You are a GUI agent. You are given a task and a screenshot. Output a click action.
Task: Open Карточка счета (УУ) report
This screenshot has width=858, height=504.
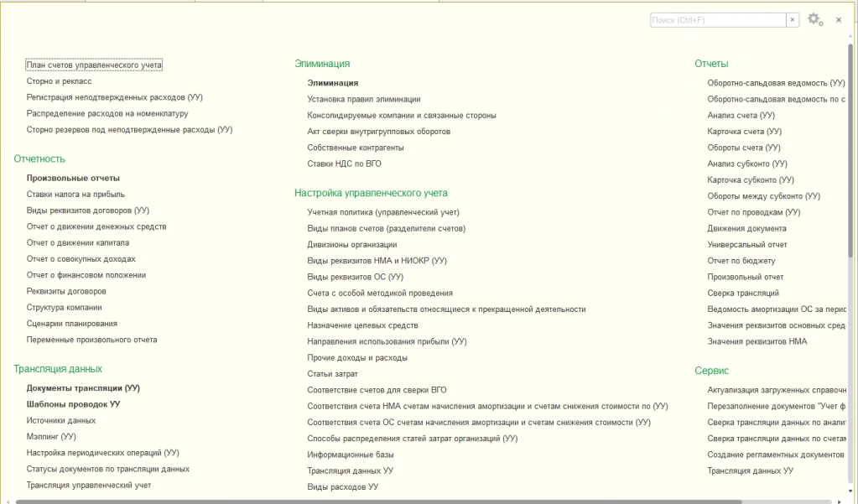pyautogui.click(x=744, y=132)
